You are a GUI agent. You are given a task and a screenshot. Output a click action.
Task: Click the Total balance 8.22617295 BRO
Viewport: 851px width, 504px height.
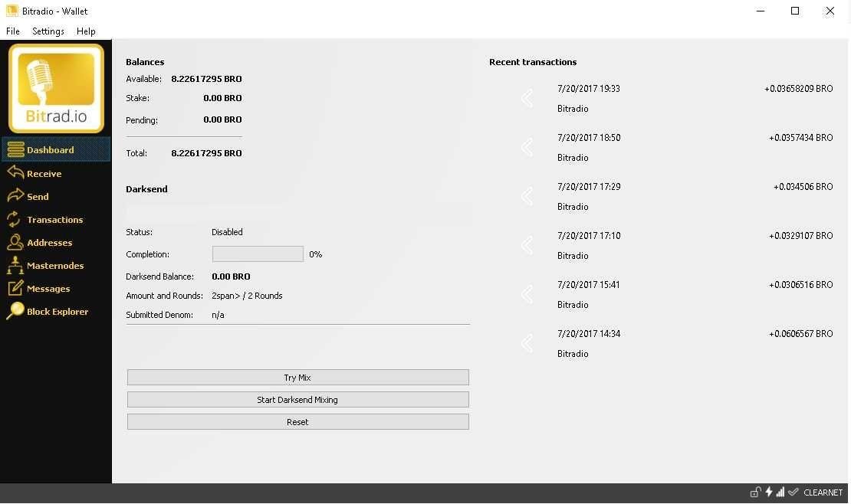pos(206,153)
